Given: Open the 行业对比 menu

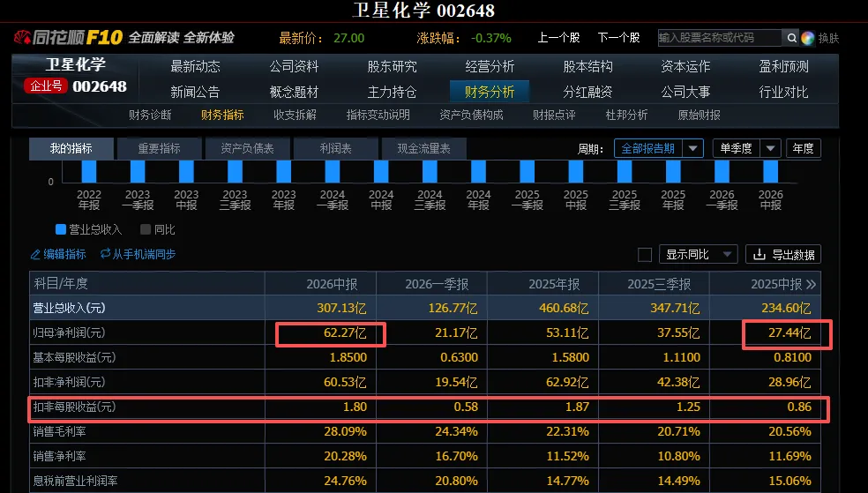Looking at the screenshot, I should point(784,92).
